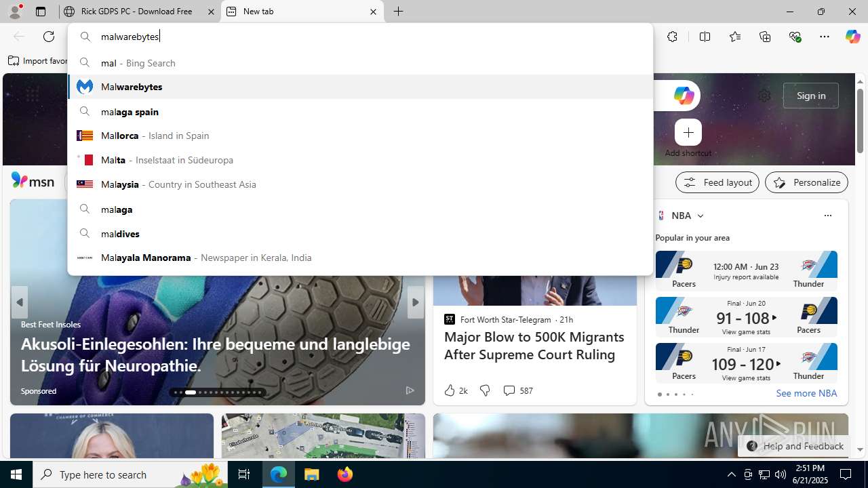Click Import favorites in bookmarks bar
Viewport: 868px width, 488px height.
[x=39, y=61]
